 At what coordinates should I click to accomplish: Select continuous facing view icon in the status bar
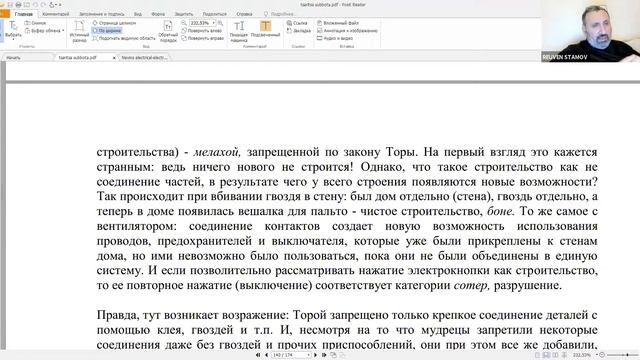tap(564, 356)
